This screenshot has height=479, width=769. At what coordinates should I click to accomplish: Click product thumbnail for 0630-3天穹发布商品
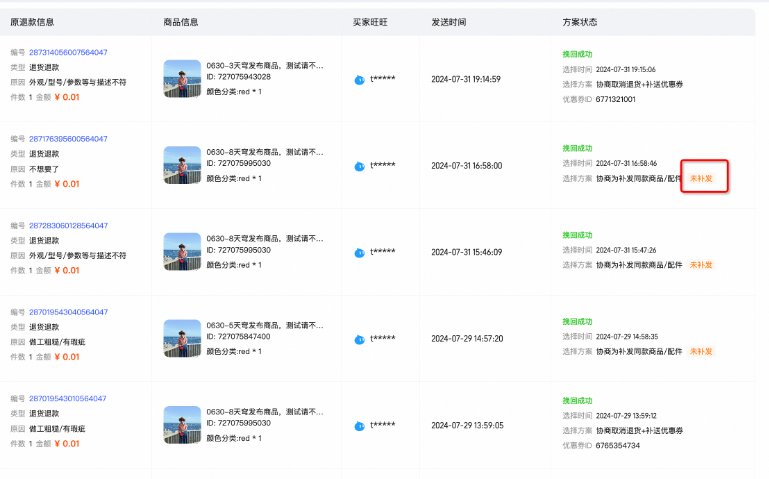tap(182, 79)
